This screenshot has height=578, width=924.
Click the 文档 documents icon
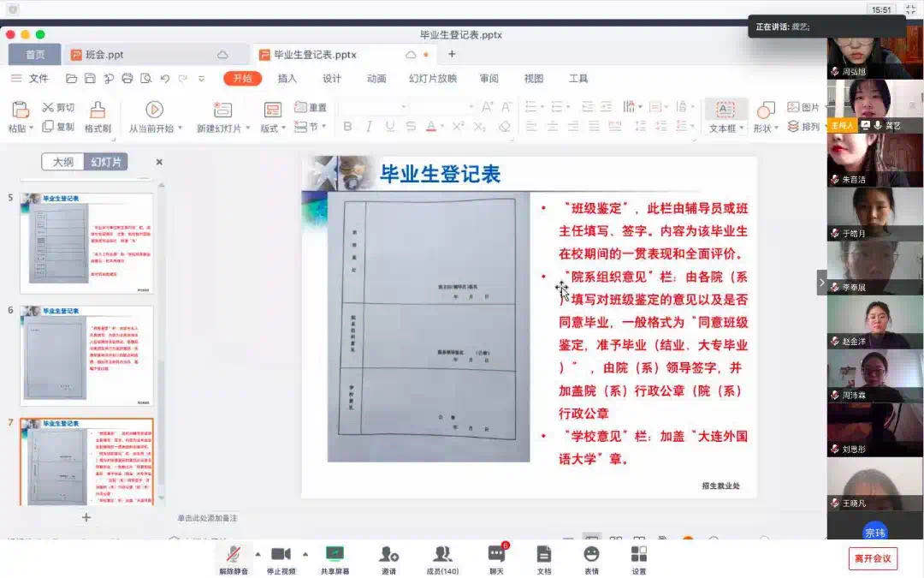[x=544, y=554]
